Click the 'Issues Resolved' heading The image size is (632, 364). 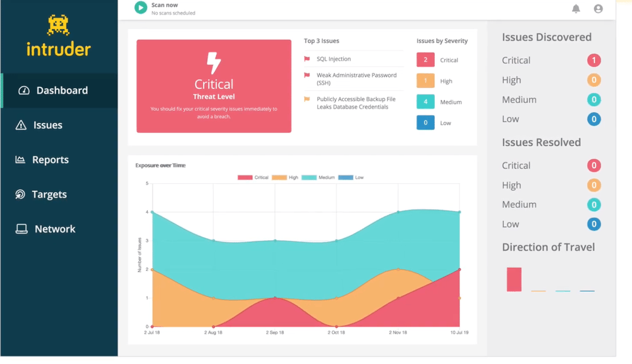(542, 142)
